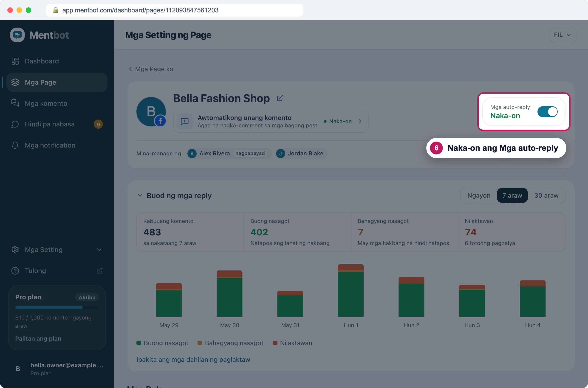Click the unread count badge 9
Image resolution: width=588 pixels, height=388 pixels.
pyautogui.click(x=98, y=124)
